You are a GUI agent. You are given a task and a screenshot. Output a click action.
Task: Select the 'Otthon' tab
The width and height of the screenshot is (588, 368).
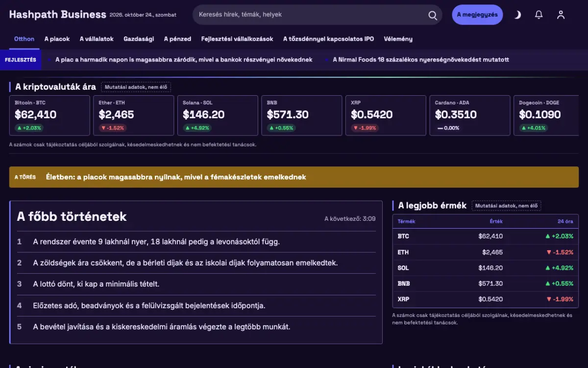pyautogui.click(x=24, y=39)
